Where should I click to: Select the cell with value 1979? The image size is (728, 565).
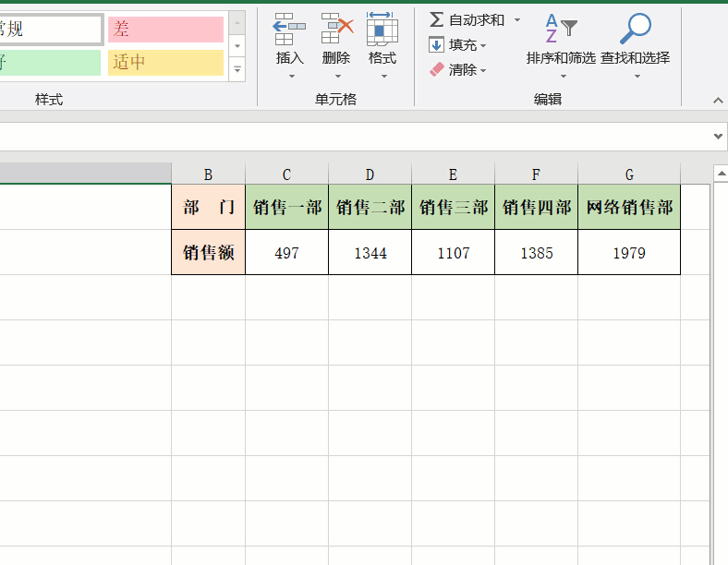(629, 252)
